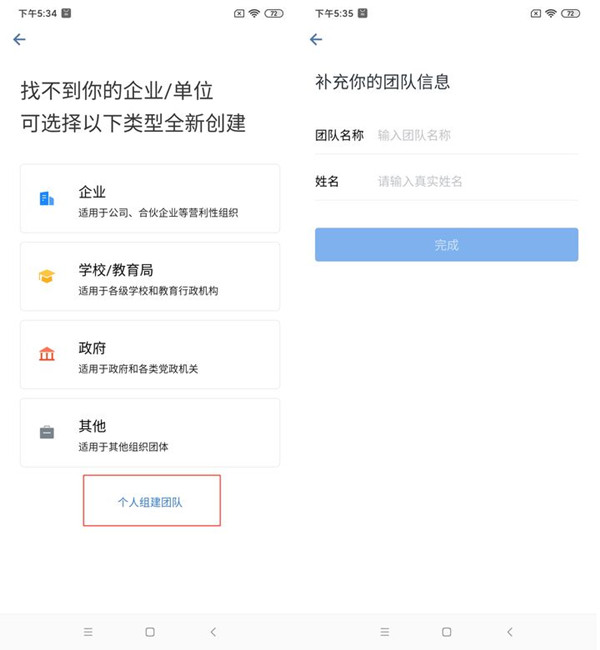Focus the 姓名 real name input field

click(475, 181)
